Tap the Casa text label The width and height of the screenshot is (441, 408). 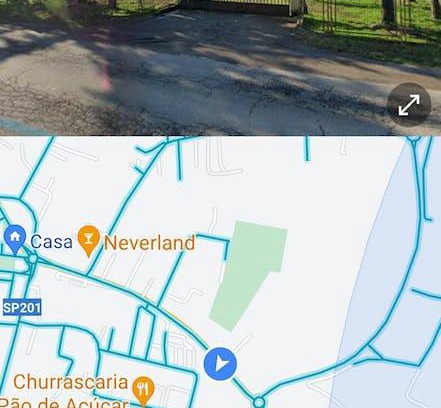(x=51, y=241)
